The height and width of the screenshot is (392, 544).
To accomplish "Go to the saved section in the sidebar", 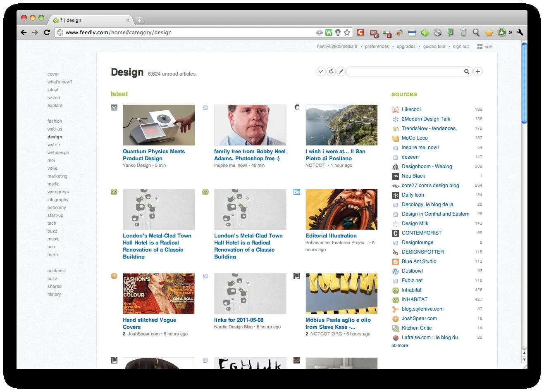I will click(x=54, y=97).
